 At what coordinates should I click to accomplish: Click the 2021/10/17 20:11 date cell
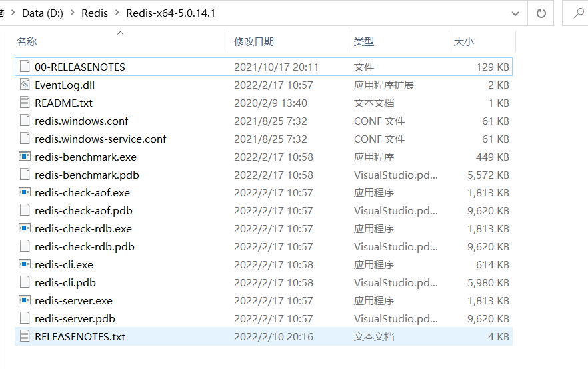pyautogui.click(x=277, y=67)
